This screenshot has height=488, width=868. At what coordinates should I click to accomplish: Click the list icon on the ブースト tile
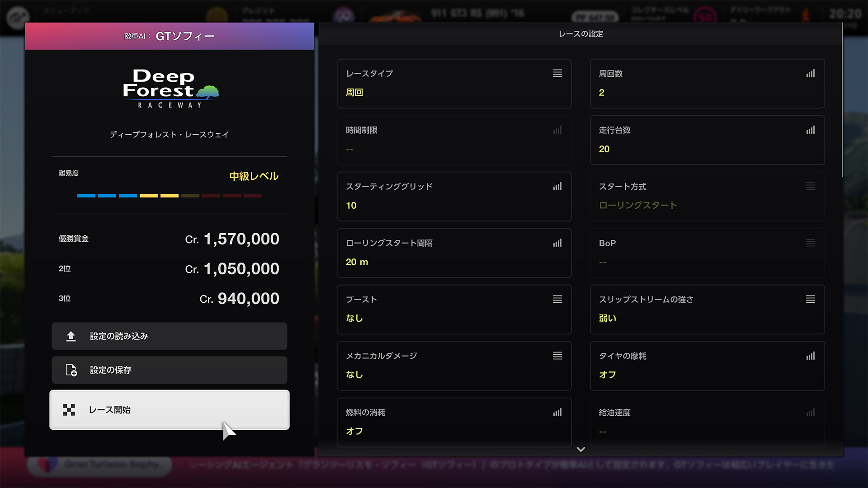click(x=557, y=299)
